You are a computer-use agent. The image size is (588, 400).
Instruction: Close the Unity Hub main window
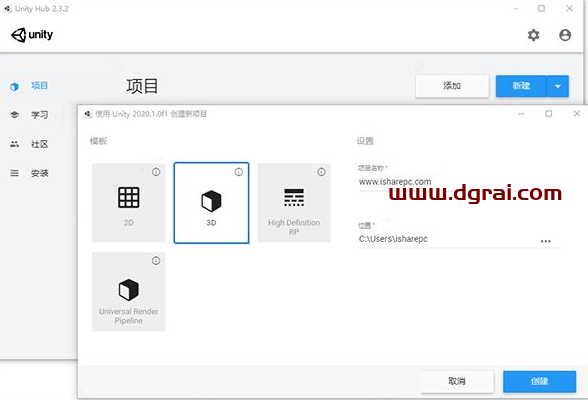pos(569,8)
